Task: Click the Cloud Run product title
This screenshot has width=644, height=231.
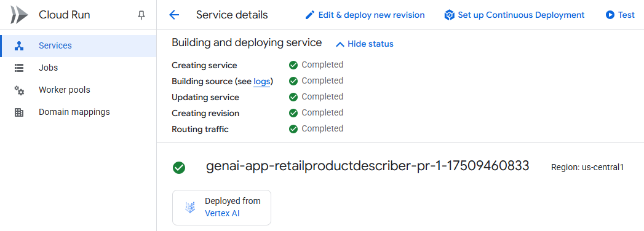Action: (65, 15)
